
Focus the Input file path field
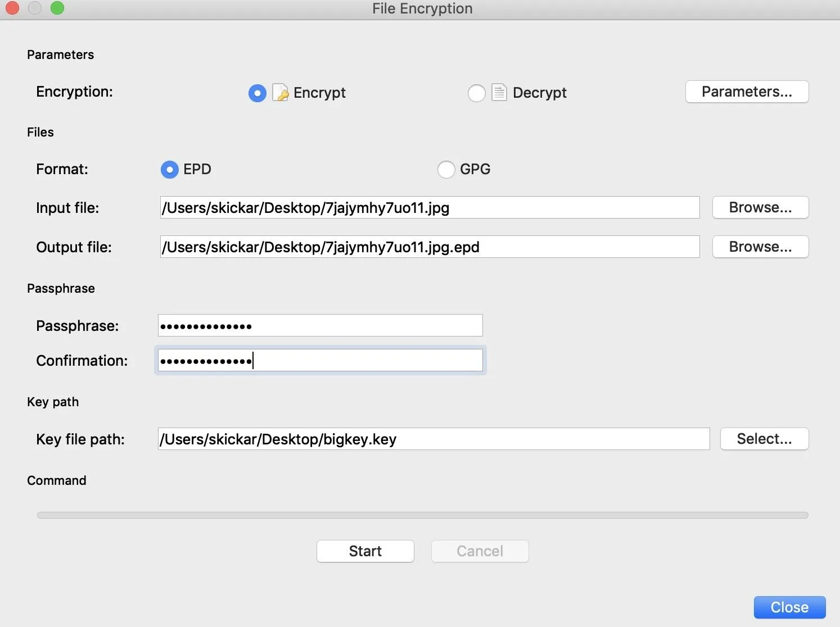coord(430,207)
